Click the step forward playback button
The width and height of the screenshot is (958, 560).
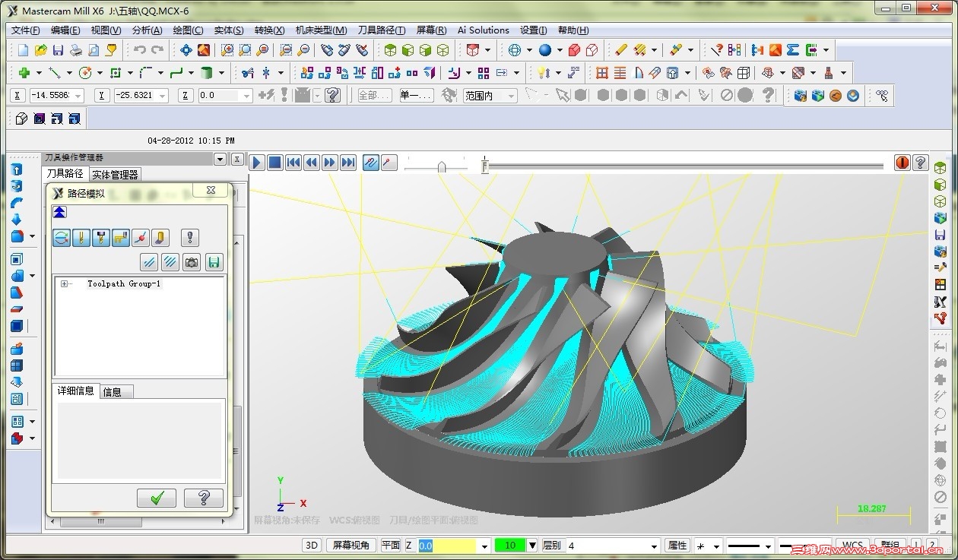(x=330, y=163)
